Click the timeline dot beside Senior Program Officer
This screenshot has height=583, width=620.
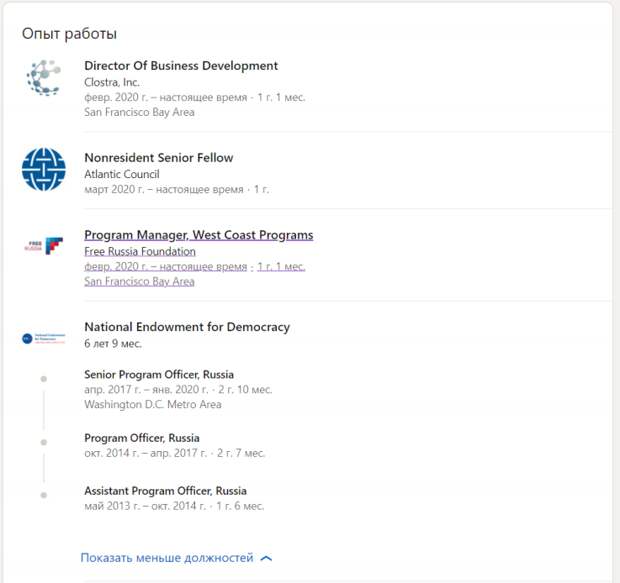point(43,379)
